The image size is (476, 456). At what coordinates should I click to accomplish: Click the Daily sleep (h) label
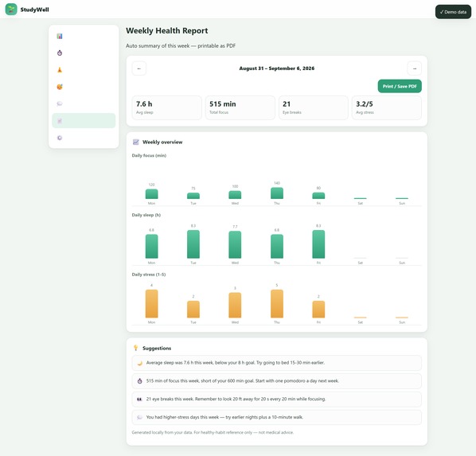tap(146, 215)
